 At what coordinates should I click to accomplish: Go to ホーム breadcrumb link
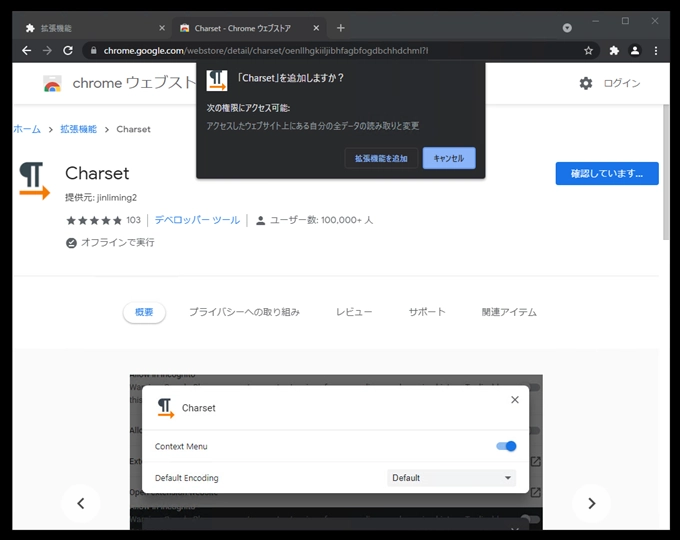27,129
